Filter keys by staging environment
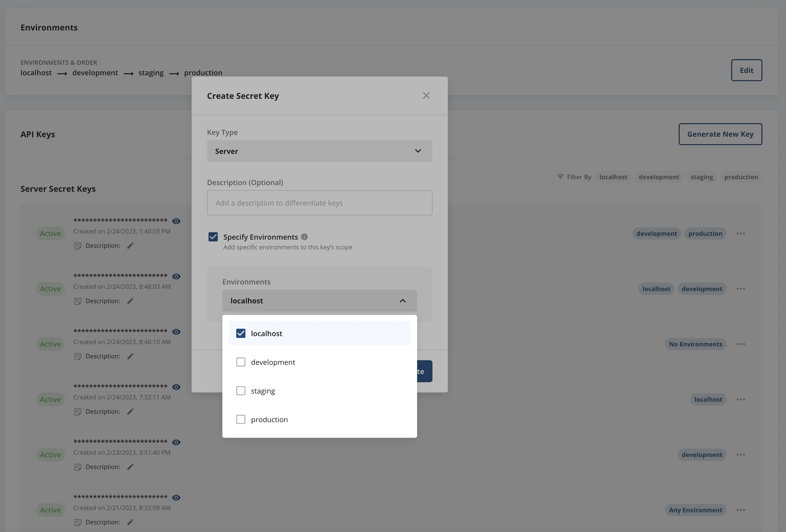The image size is (786, 532). pos(701,177)
